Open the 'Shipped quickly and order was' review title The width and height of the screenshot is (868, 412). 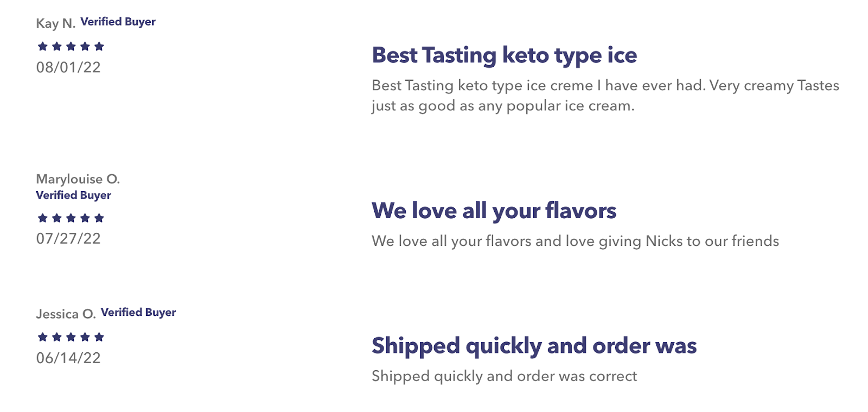534,346
